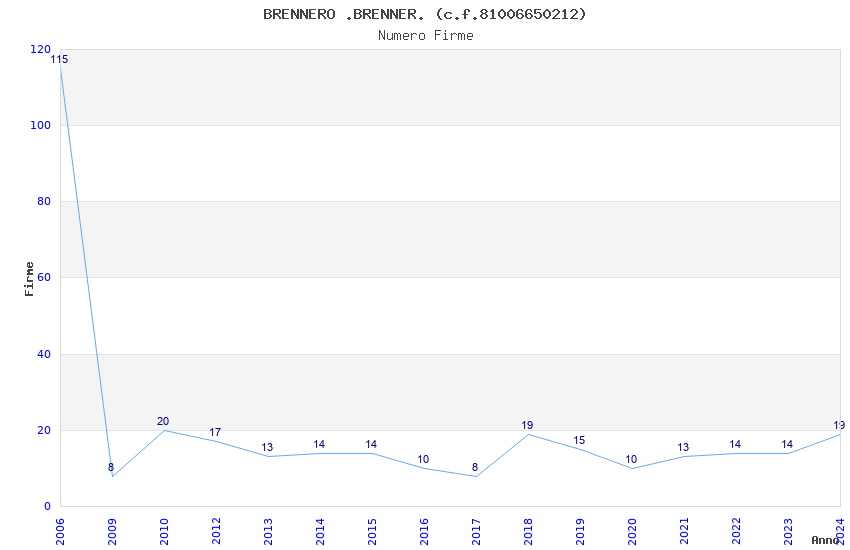Viewport: 850px width, 550px height.
Task: Click the data point labeled 15
Action: [x=579, y=449]
